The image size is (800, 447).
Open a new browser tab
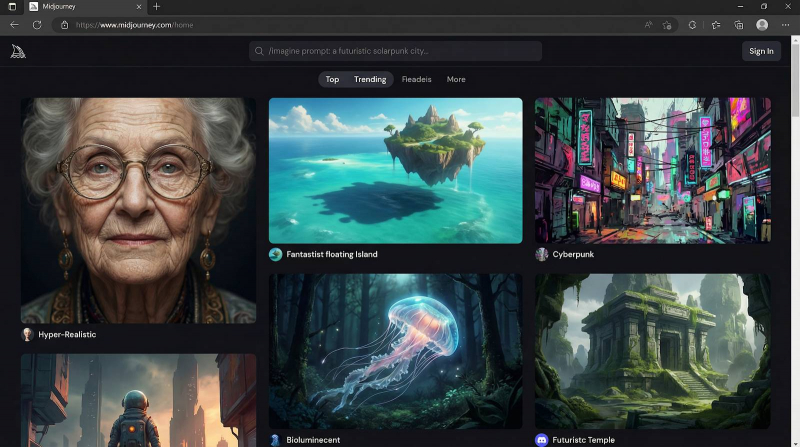pos(156,7)
